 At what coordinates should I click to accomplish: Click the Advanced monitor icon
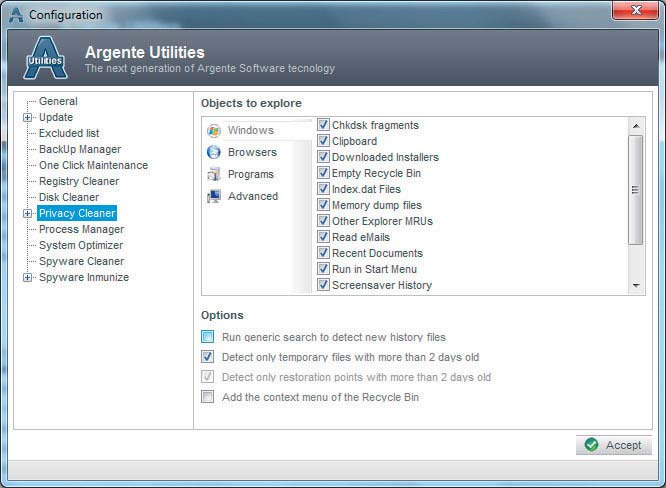214,196
